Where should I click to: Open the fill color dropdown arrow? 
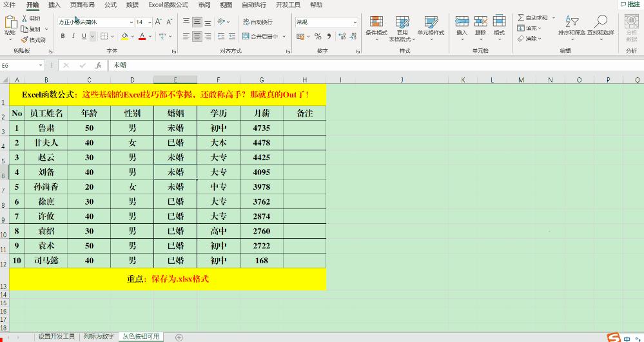pos(133,36)
